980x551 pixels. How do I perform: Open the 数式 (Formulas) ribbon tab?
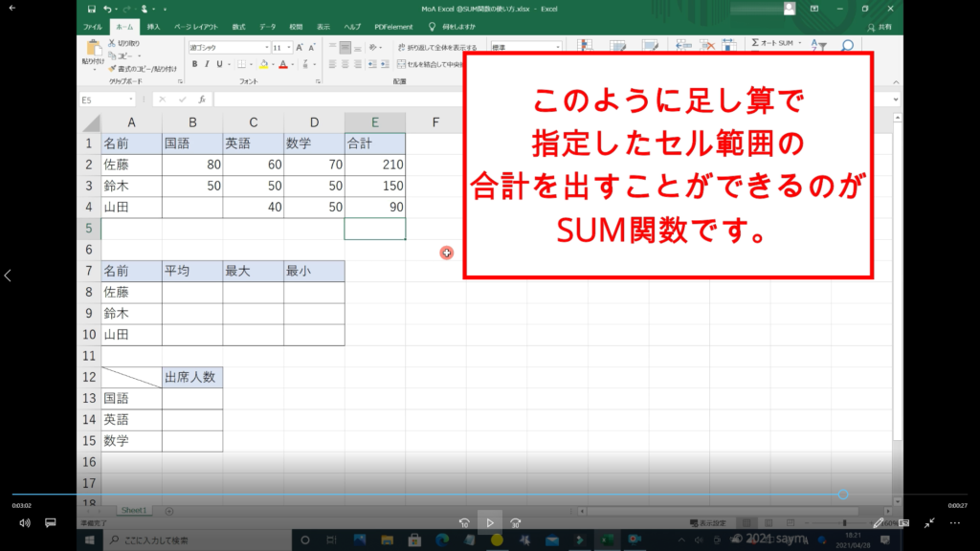pyautogui.click(x=238, y=27)
